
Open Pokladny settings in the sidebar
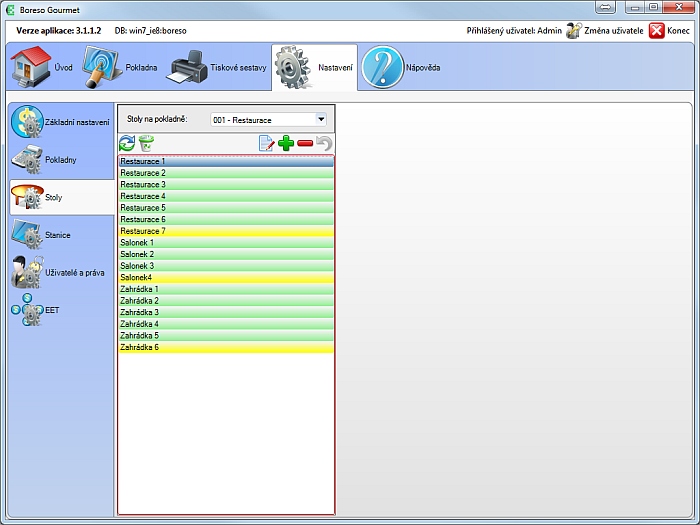[x=60, y=160]
